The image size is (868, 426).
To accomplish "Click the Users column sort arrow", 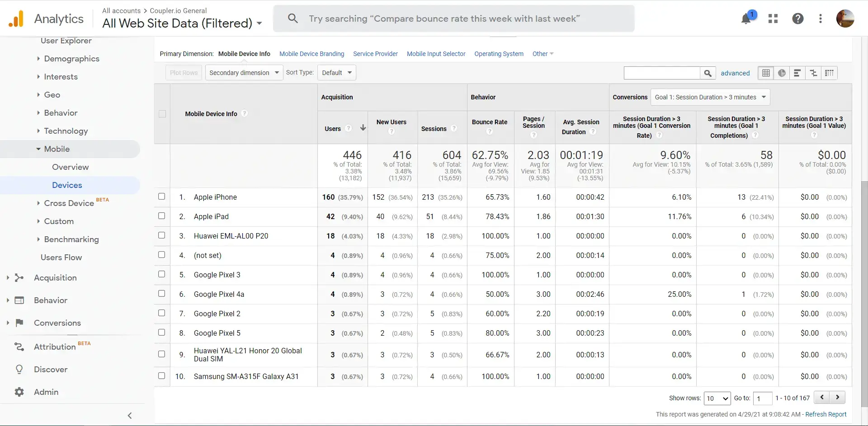I will tap(363, 128).
